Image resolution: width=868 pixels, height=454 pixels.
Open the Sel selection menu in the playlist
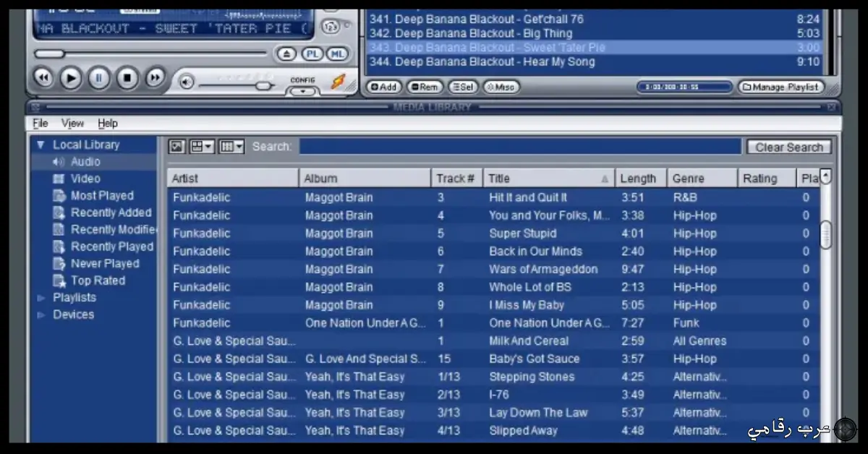coord(462,87)
